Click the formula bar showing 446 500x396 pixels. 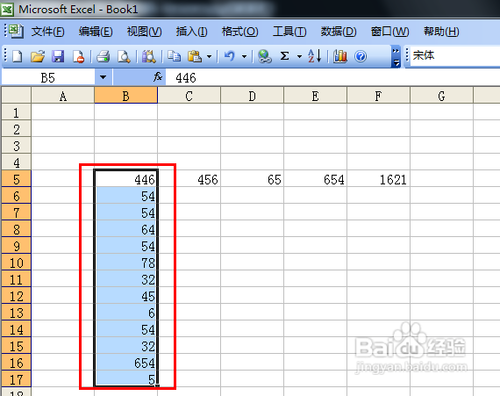tap(333, 78)
